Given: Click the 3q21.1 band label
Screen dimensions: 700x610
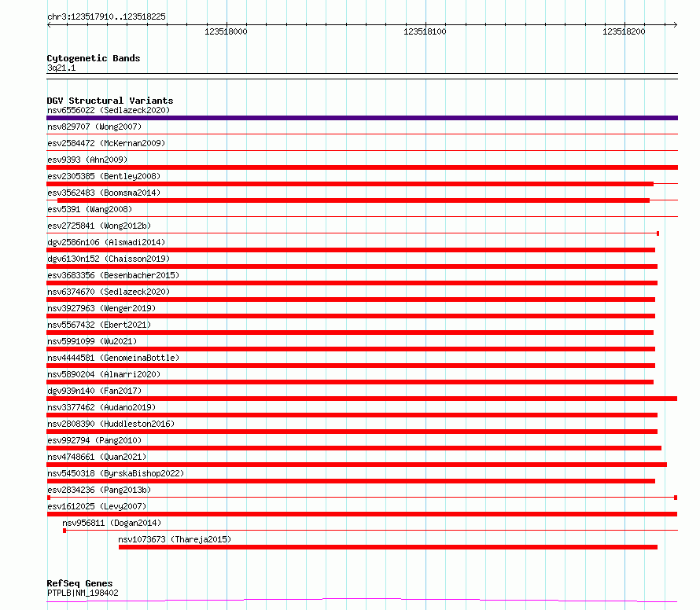Looking at the screenshot, I should [61, 68].
